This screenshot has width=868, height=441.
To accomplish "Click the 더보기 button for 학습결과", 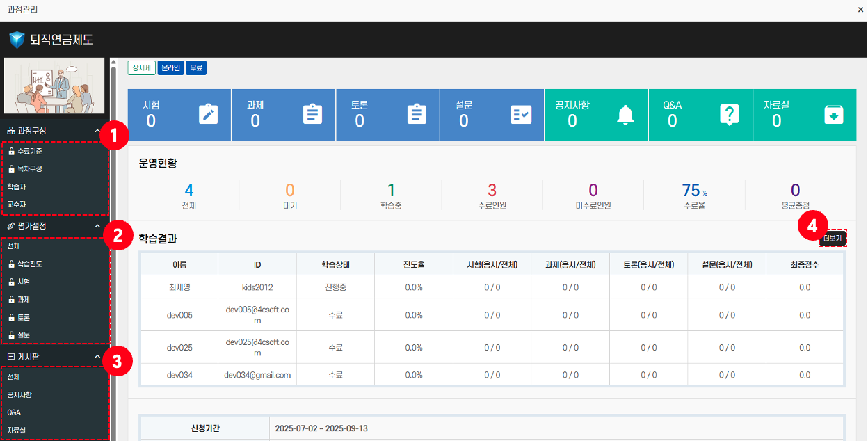I will coord(832,239).
